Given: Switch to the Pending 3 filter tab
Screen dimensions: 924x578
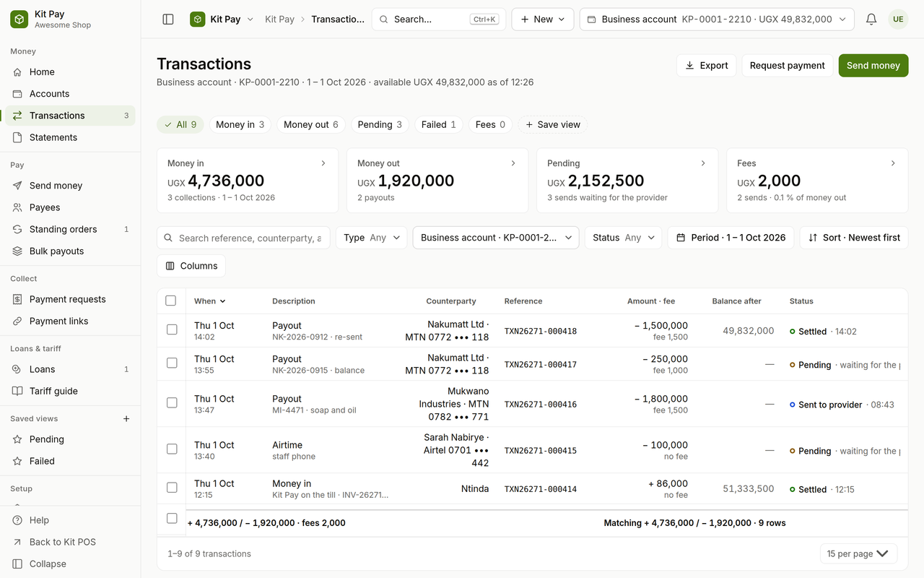Looking at the screenshot, I should pyautogui.click(x=380, y=125).
